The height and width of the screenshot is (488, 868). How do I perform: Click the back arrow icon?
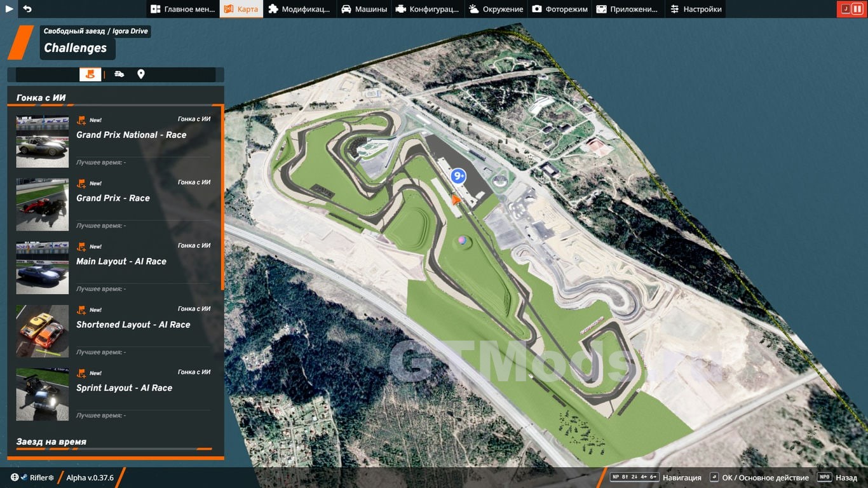tap(27, 9)
